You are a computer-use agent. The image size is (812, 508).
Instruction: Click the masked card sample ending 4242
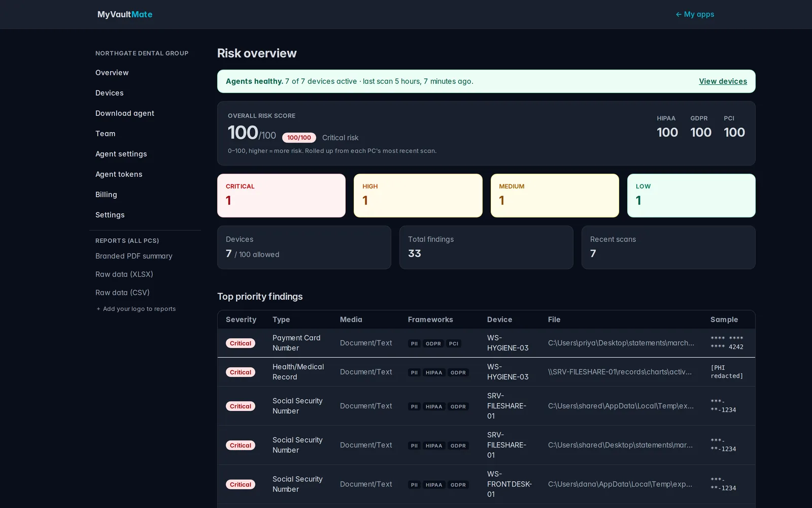point(727,343)
